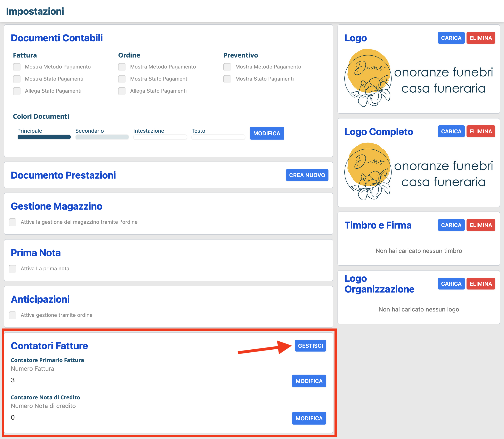The height and width of the screenshot is (439, 504).
Task: Toggle Allega Stato Pagamenti under Ordine
Action: point(122,91)
